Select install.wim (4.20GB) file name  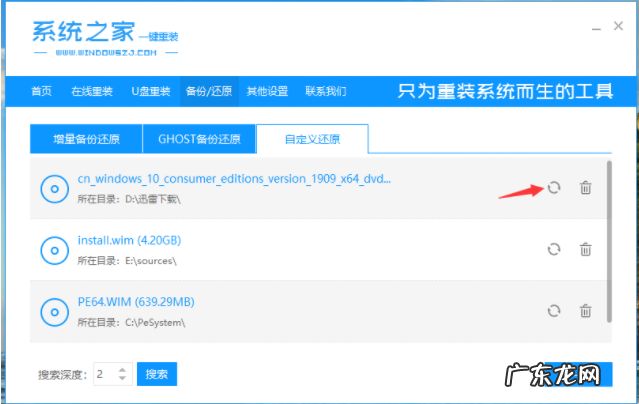point(129,241)
